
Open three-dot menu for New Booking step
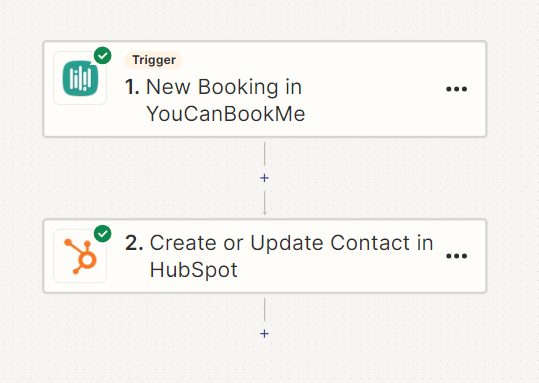456,89
